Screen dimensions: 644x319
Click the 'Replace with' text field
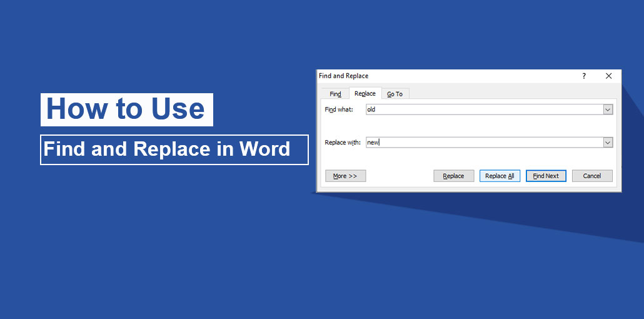pyautogui.click(x=485, y=143)
